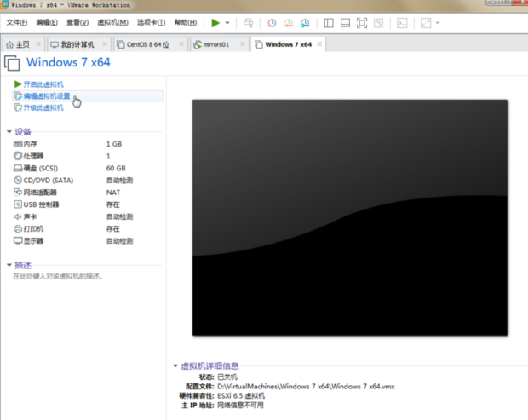The height and width of the screenshot is (420, 528).
Task: Collapse the 虚拟机详细信息 section
Action: tap(175, 365)
